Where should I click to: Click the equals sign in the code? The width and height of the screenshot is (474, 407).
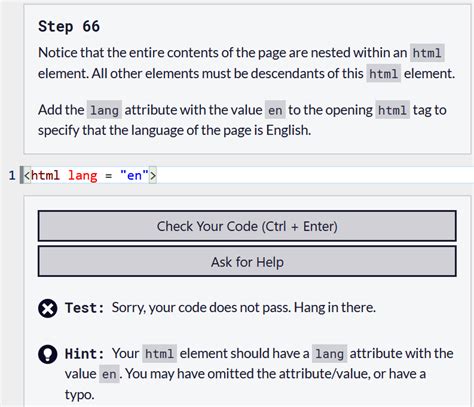click(109, 176)
